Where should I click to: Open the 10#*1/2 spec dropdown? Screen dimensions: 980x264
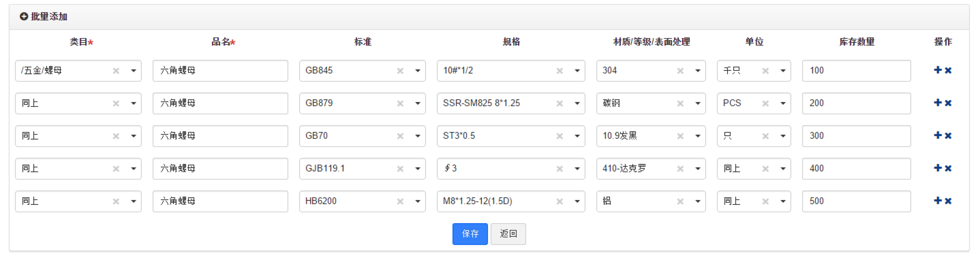pyautogui.click(x=577, y=71)
